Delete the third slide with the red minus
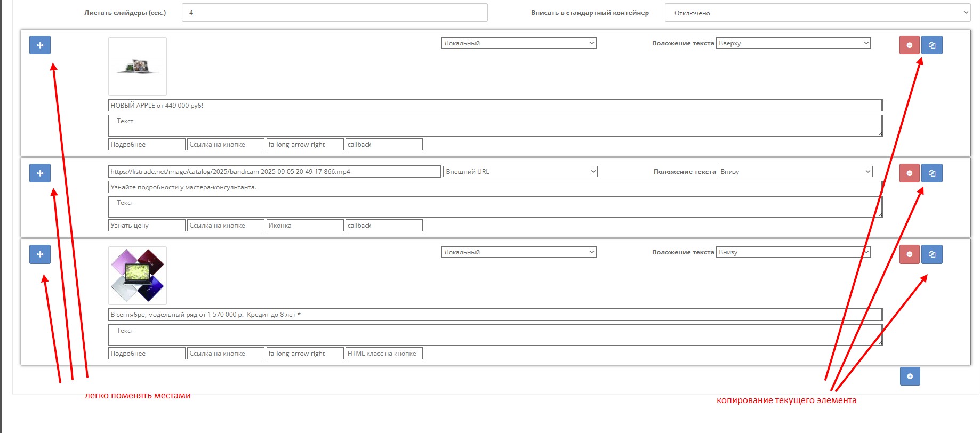This screenshot has height=433, width=980. (909, 254)
